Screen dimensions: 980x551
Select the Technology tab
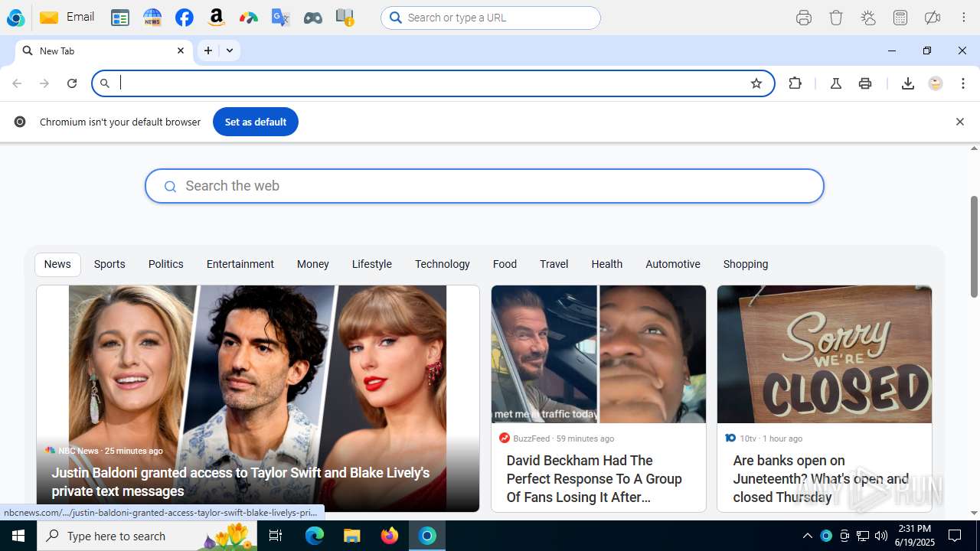click(442, 264)
